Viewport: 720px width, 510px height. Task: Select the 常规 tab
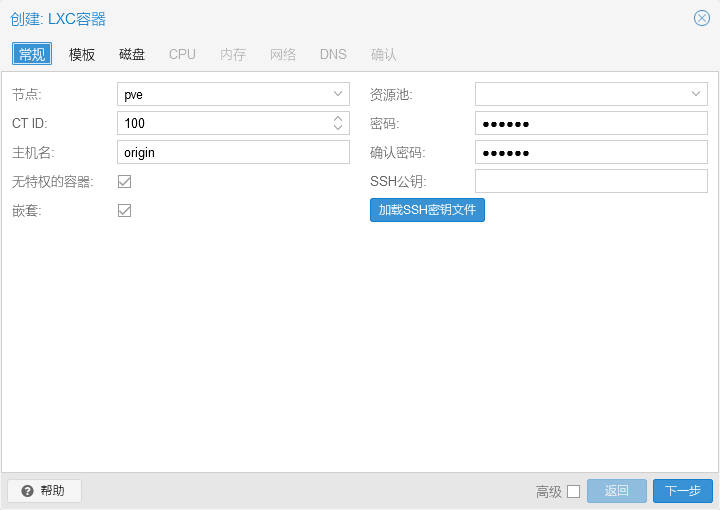[32, 54]
